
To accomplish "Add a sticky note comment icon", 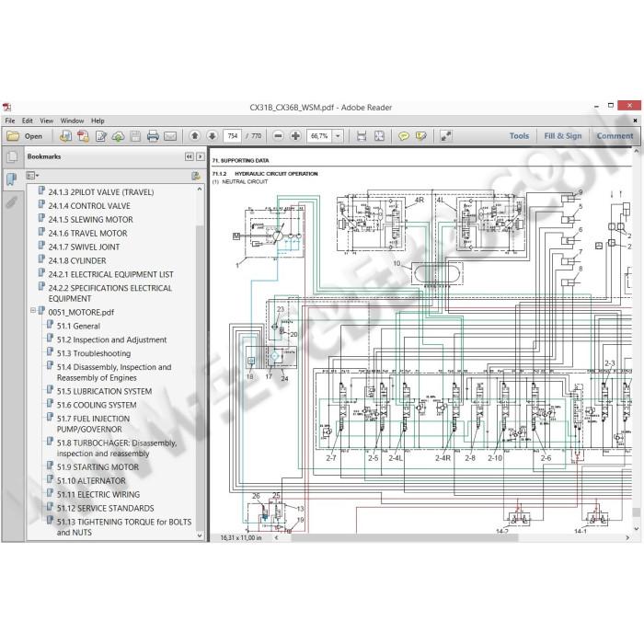I will [x=404, y=136].
